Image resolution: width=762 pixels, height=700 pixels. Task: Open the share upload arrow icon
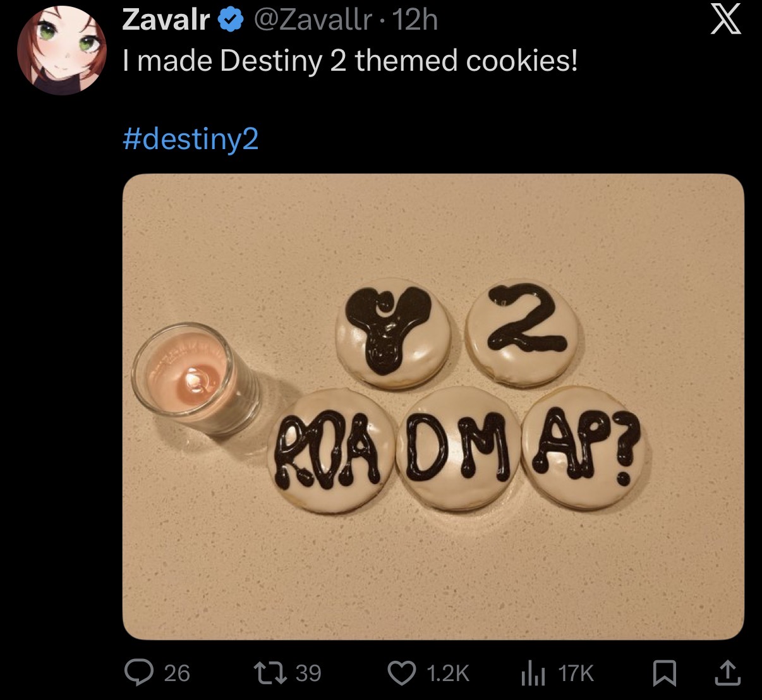pos(727,673)
